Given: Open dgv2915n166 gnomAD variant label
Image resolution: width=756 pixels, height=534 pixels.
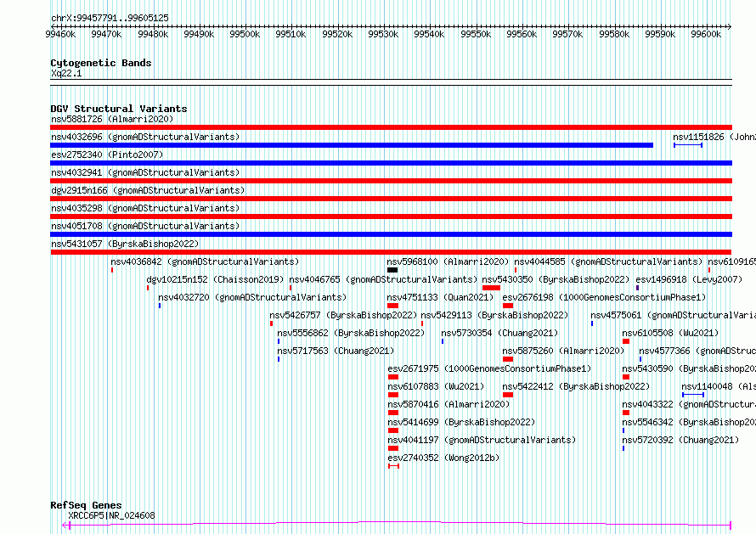Looking at the screenshot, I should pos(148,190).
